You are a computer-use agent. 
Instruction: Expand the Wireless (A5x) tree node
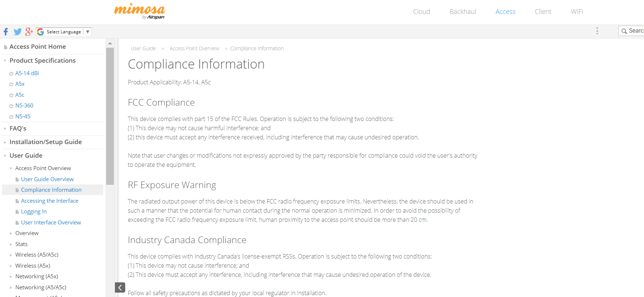(x=11, y=266)
